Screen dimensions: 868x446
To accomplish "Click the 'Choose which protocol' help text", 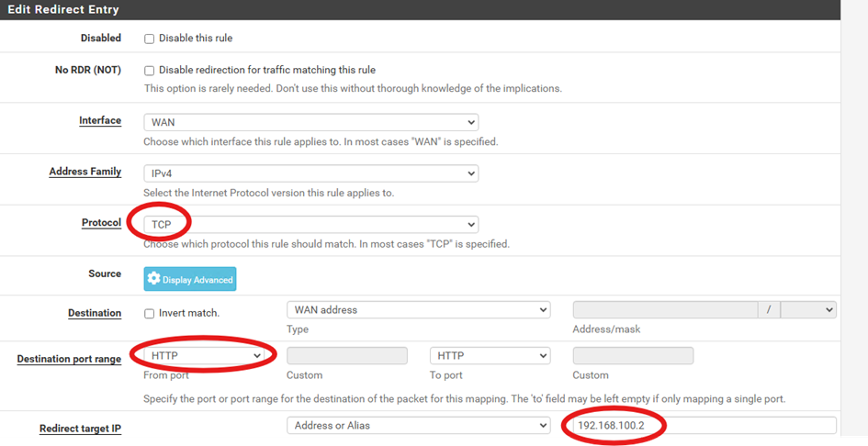I will pyautogui.click(x=327, y=244).
